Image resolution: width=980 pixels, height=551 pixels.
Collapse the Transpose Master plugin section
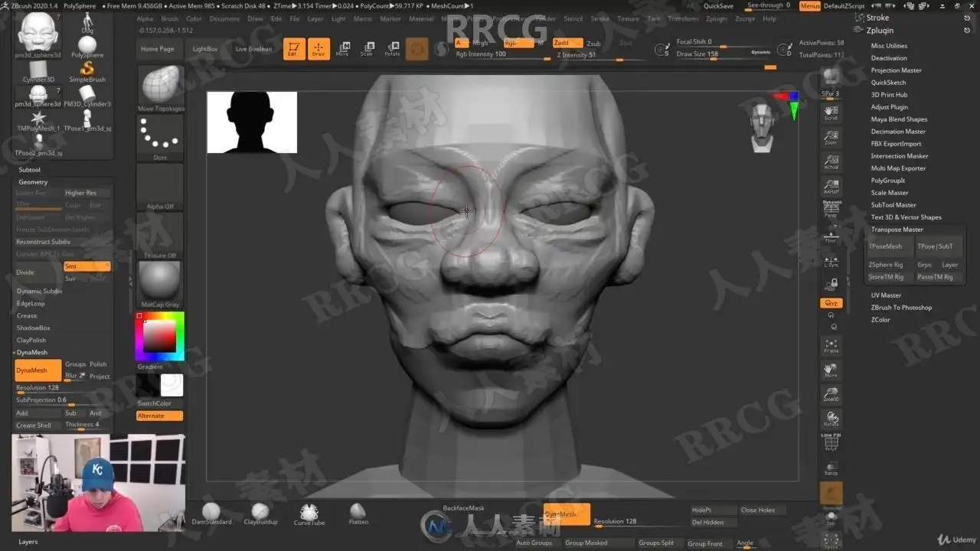(x=897, y=230)
